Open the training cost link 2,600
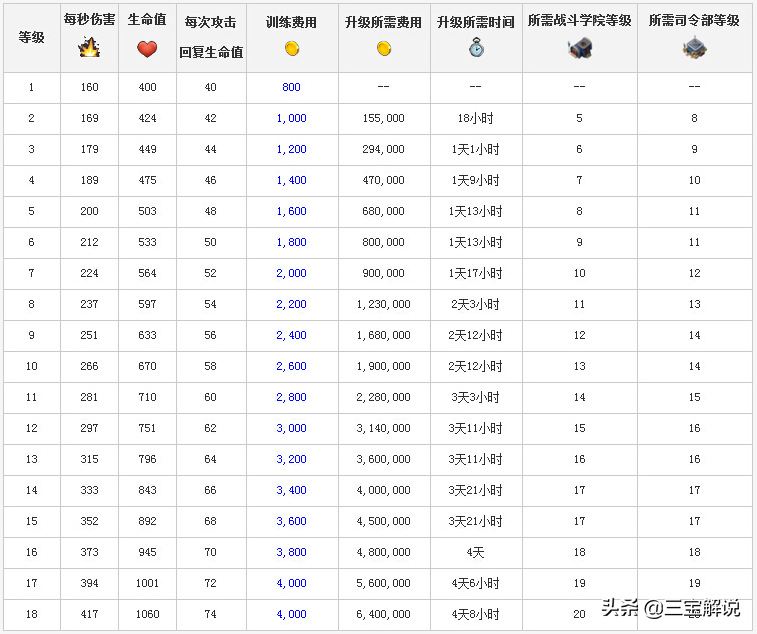Screen dimensions: 757x634 point(292,366)
